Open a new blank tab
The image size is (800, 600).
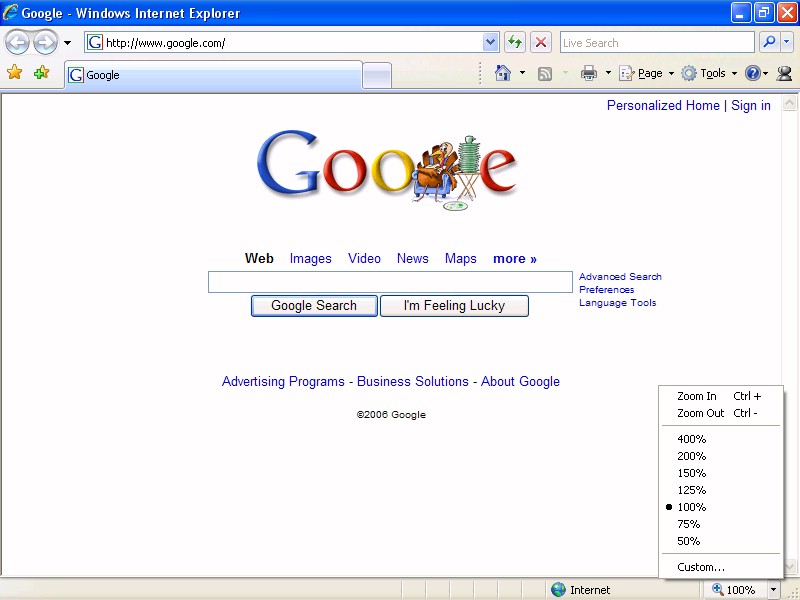(377, 76)
